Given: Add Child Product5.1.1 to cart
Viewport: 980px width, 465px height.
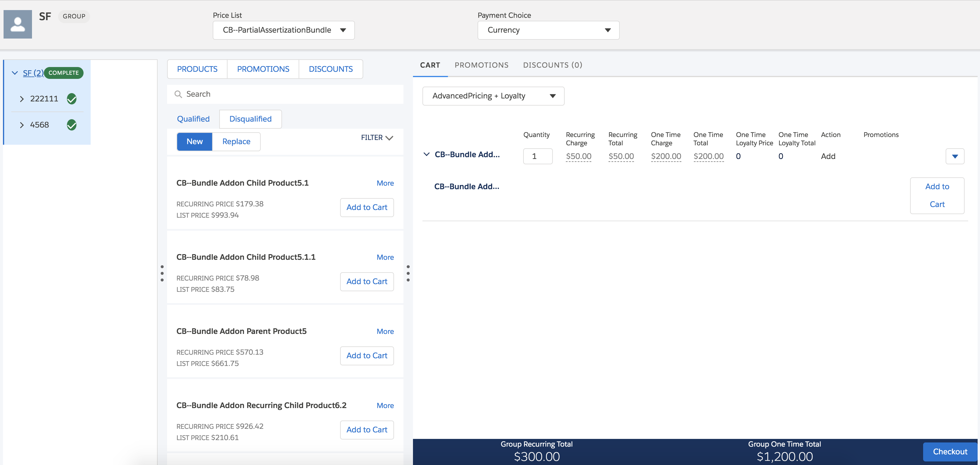Looking at the screenshot, I should point(367,281).
